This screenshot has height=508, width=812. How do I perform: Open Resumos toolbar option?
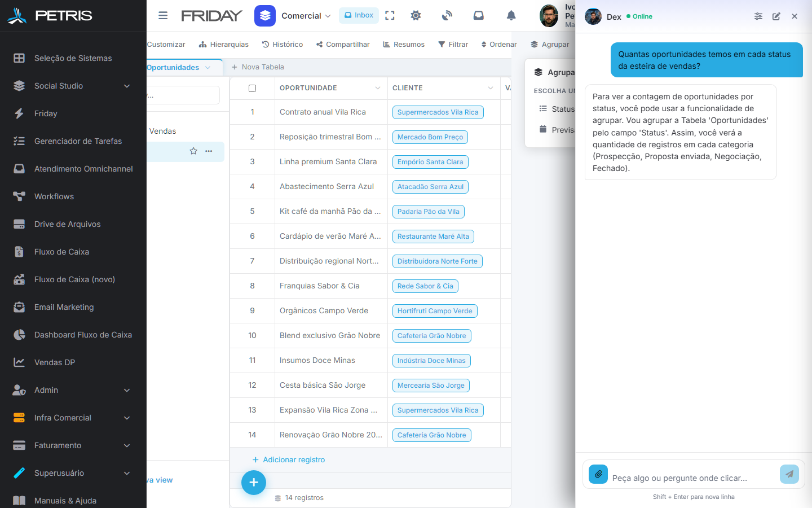point(404,45)
